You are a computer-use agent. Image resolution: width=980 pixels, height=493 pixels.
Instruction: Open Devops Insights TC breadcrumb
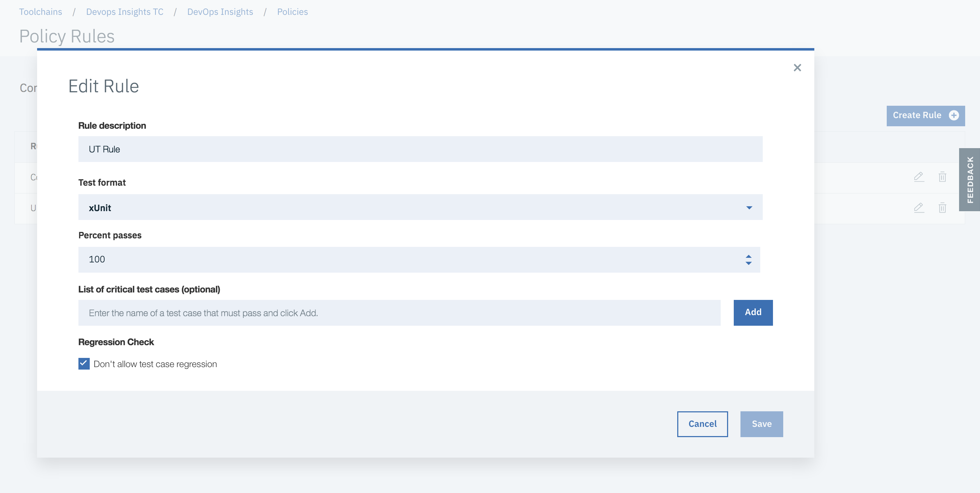coord(125,12)
